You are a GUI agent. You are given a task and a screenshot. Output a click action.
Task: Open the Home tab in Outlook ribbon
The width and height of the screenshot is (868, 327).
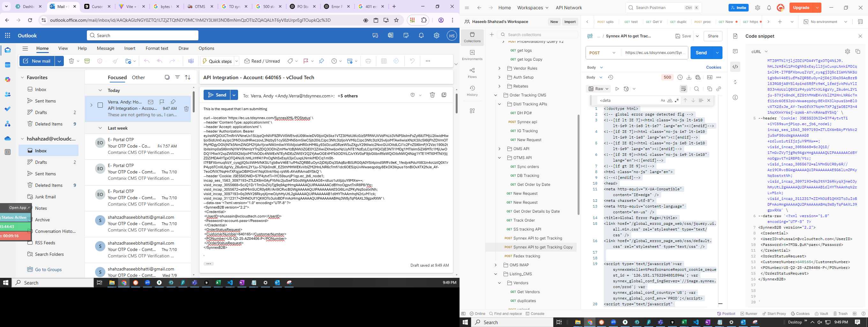[x=42, y=48]
